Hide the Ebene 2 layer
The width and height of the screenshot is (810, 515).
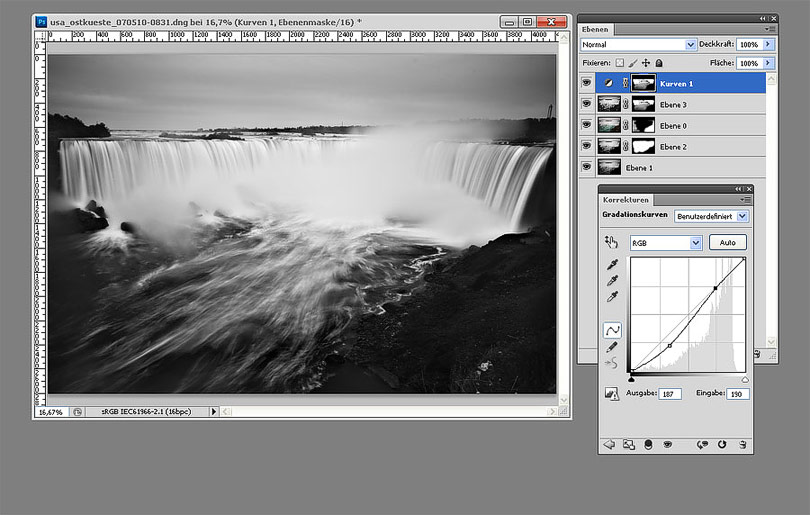coord(586,146)
